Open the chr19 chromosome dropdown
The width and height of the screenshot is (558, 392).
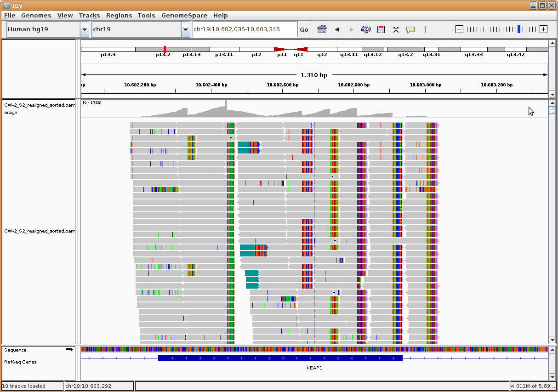coord(185,29)
